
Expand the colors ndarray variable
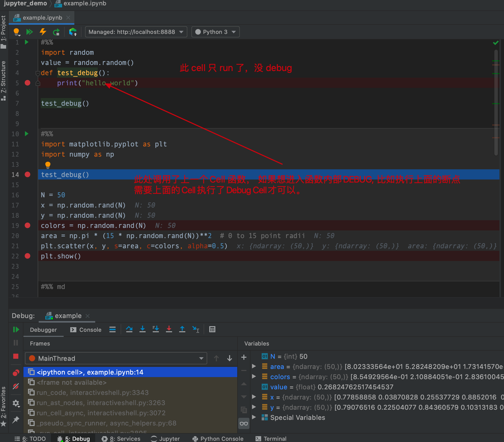click(x=254, y=377)
